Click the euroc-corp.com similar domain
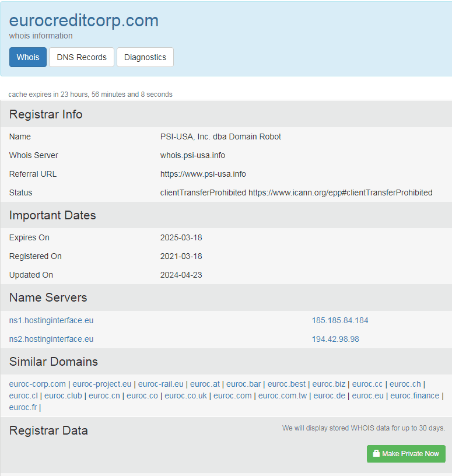This screenshot has width=452, height=476. 37,384
